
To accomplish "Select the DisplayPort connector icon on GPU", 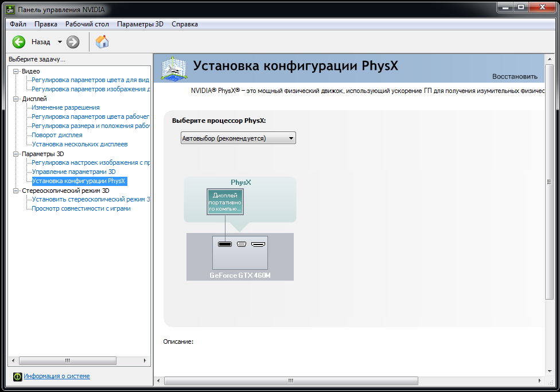I will (x=225, y=244).
